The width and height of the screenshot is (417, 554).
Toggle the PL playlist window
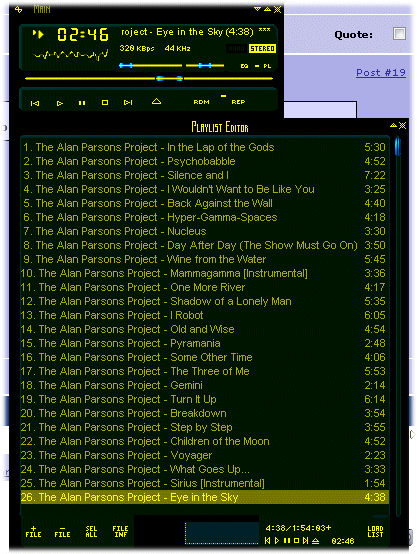click(267, 66)
